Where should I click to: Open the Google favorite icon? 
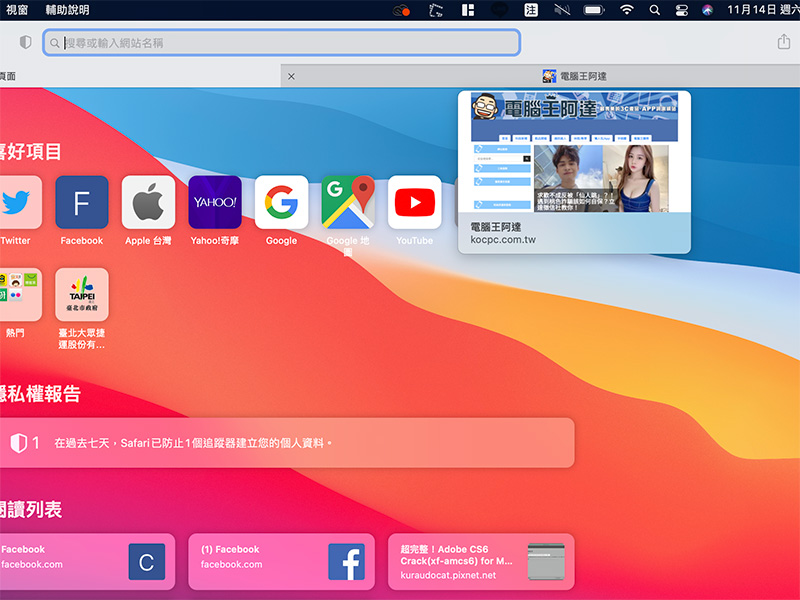(x=281, y=203)
